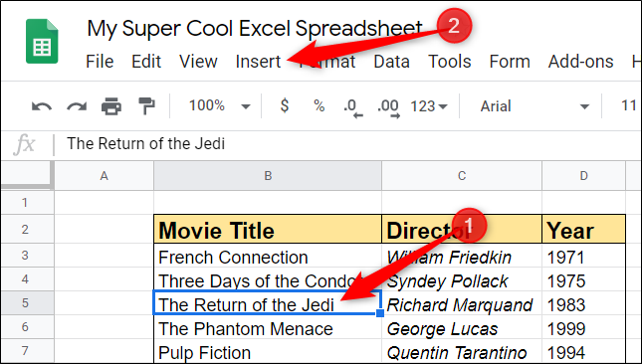This screenshot has width=642, height=364.
Task: Select row 6 header
Action: coord(27,327)
